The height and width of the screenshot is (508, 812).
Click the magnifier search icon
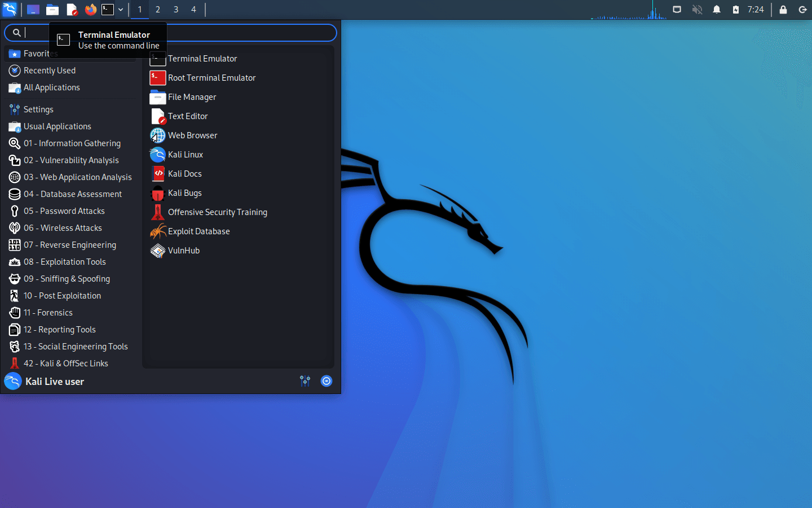coord(17,33)
